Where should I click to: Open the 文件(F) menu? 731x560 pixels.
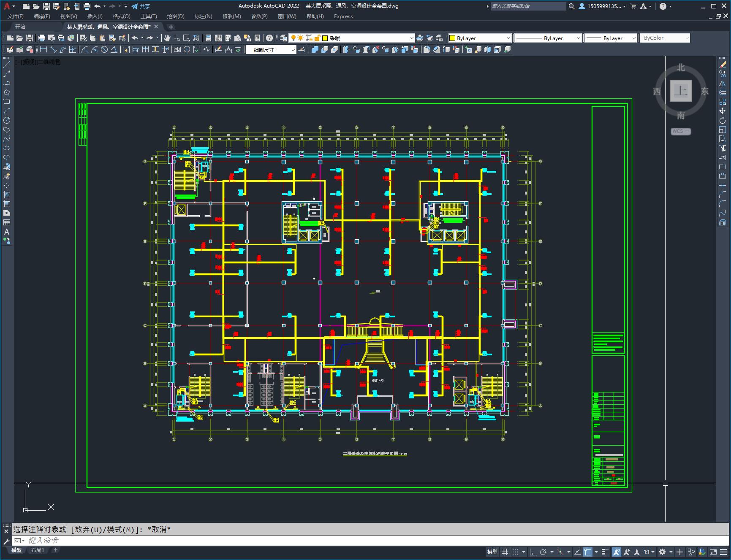pos(16,16)
